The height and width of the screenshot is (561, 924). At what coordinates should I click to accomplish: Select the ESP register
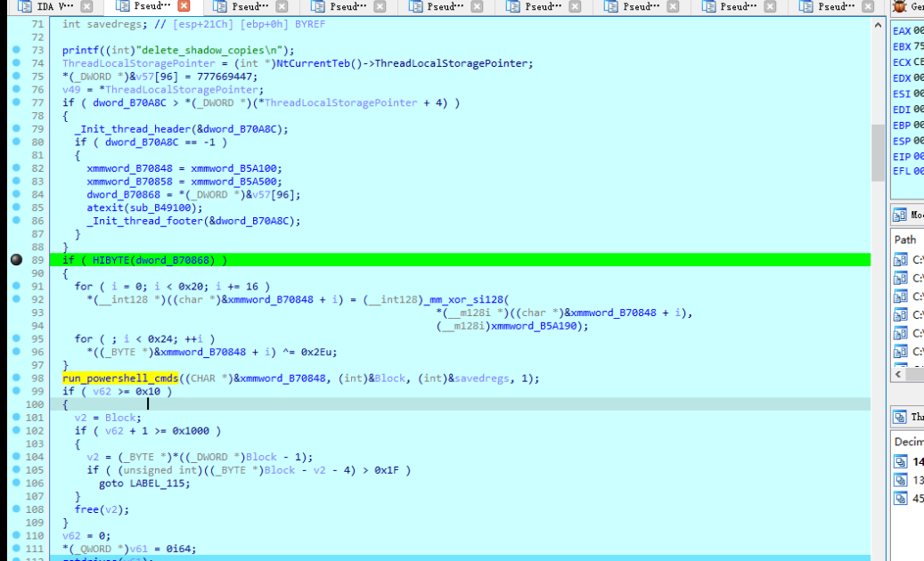click(902, 141)
